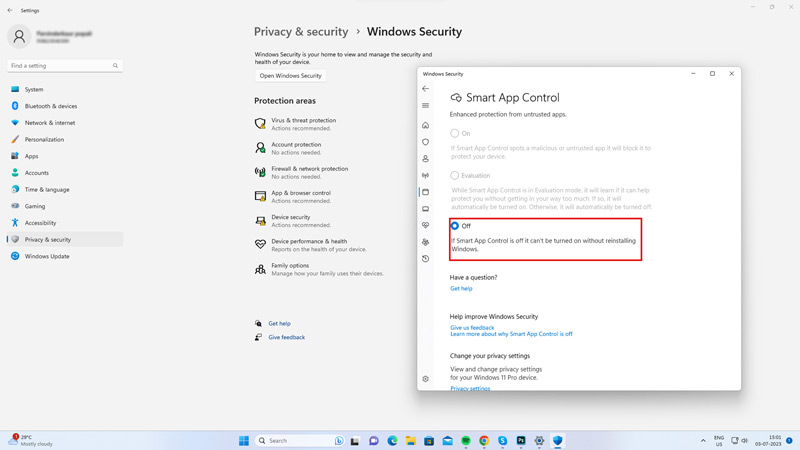Open Bluetooth & devices settings

tap(65, 106)
